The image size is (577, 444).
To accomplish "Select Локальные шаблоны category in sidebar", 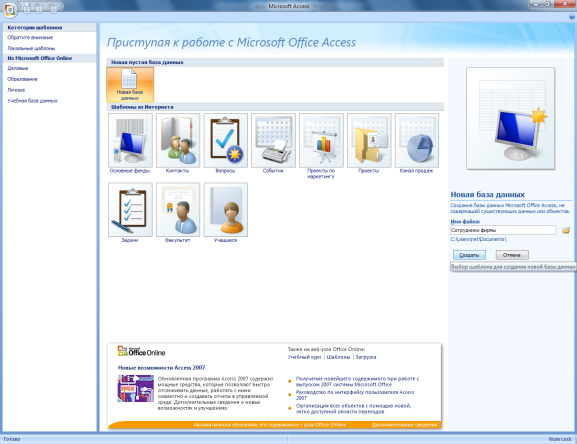I will tap(31, 48).
